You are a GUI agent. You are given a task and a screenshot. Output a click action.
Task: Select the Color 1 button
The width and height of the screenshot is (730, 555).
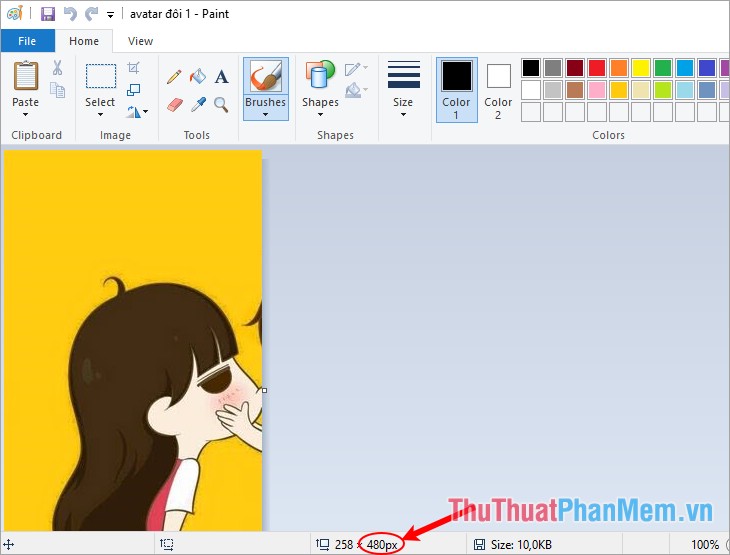click(x=457, y=90)
